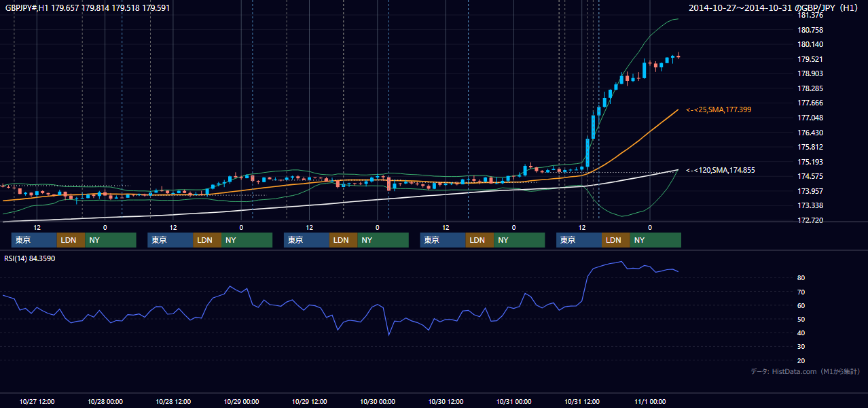
Task: Click the 181.376 price axis value
Action: (810, 16)
